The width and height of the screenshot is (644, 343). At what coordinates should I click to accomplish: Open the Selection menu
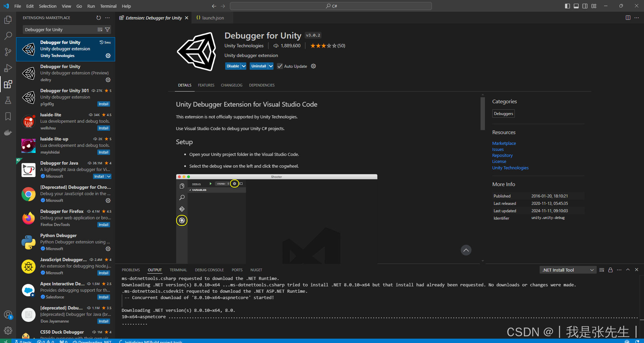48,6
